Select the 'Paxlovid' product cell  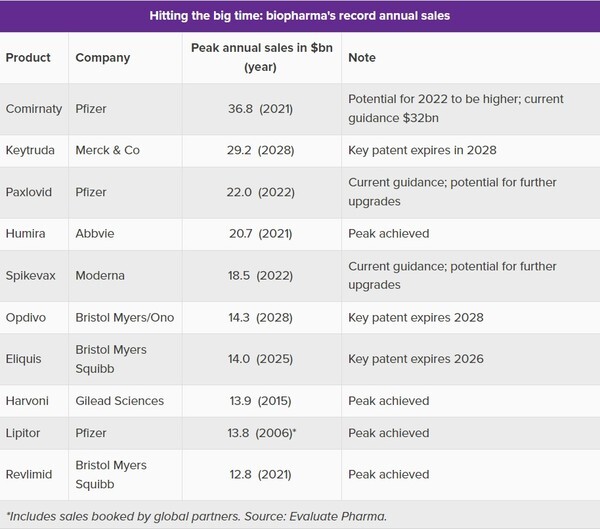(x=29, y=192)
